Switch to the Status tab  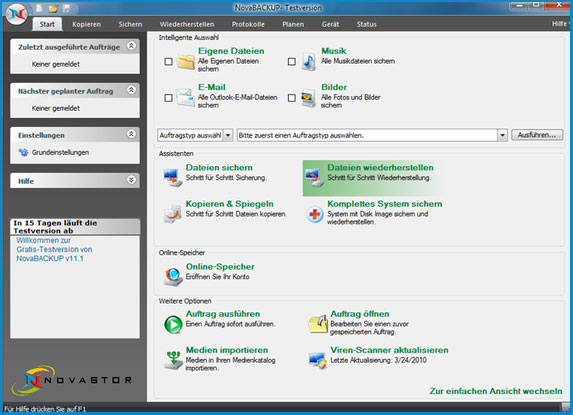tap(367, 24)
